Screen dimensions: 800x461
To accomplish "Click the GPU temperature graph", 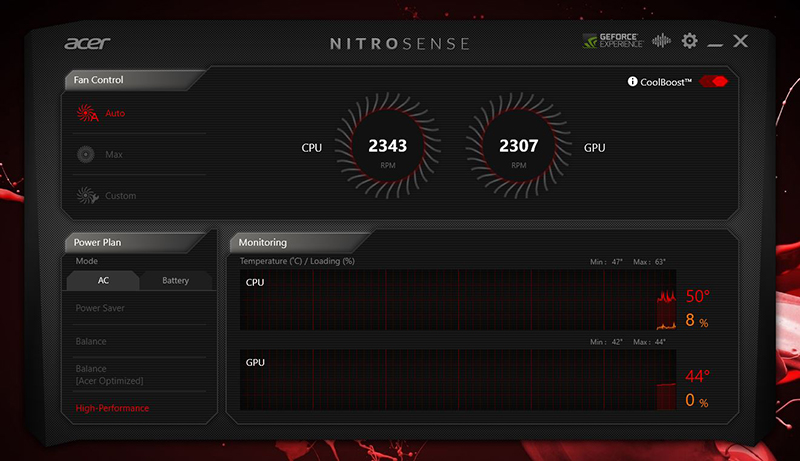I will click(458, 380).
